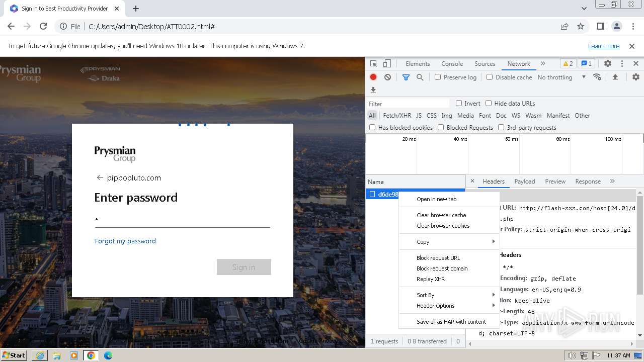Viewport: 644px width, 362px height.
Task: Go back to pippopluto.com account arrow
Action: tap(100, 177)
